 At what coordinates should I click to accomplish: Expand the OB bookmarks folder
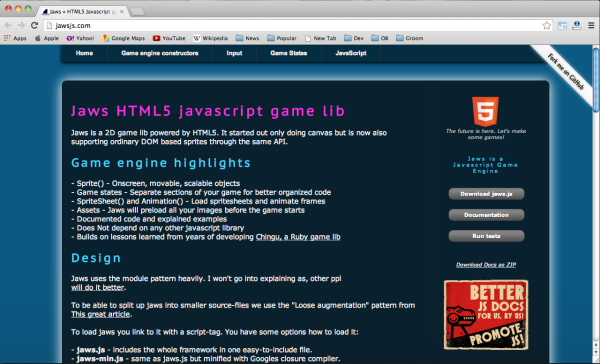click(380, 38)
